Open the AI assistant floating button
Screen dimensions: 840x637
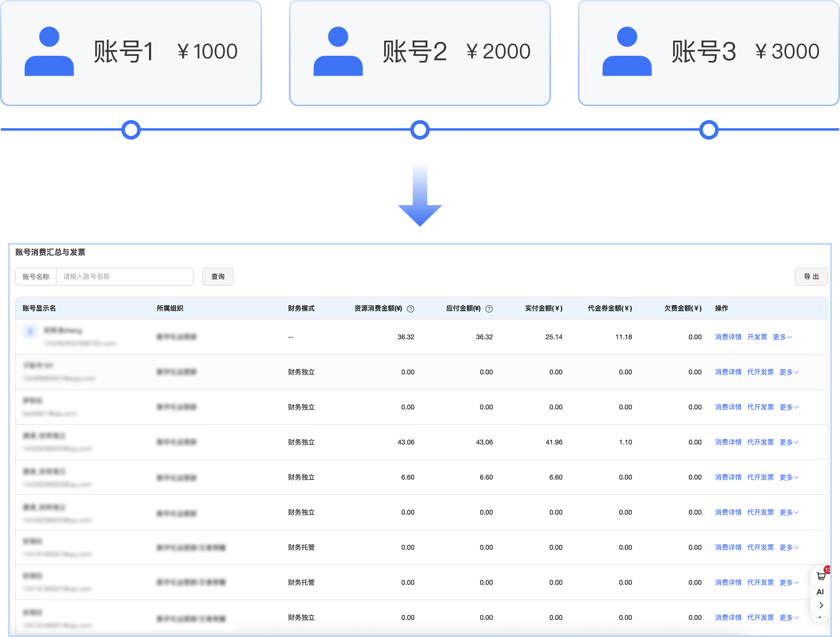(x=820, y=592)
